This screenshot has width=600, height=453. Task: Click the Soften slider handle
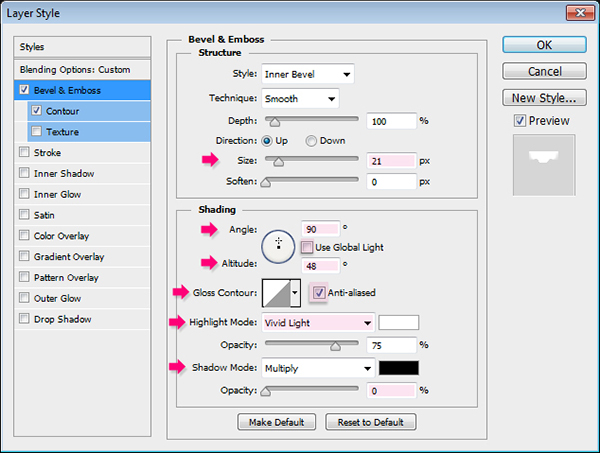point(266,183)
